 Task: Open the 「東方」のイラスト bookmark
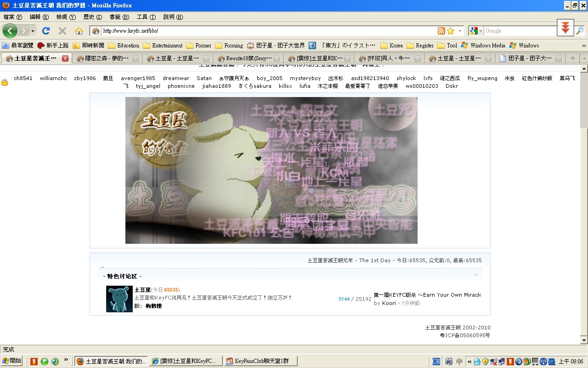point(349,46)
